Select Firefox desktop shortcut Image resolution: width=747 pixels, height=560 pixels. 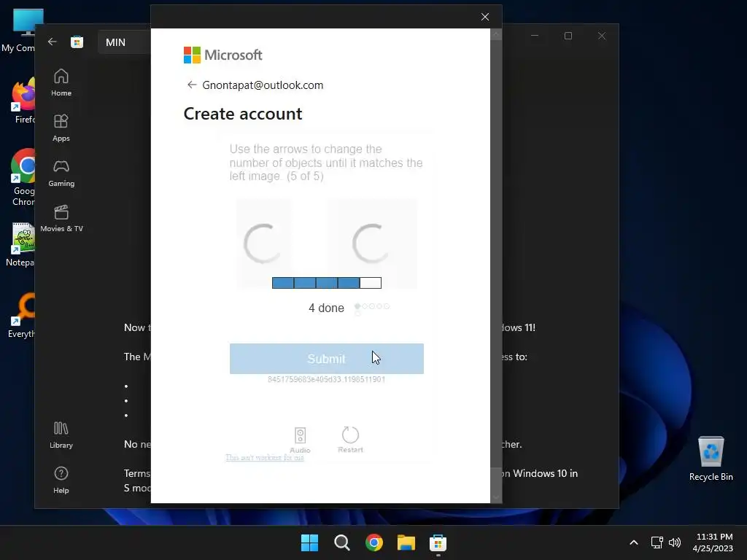coord(23,101)
